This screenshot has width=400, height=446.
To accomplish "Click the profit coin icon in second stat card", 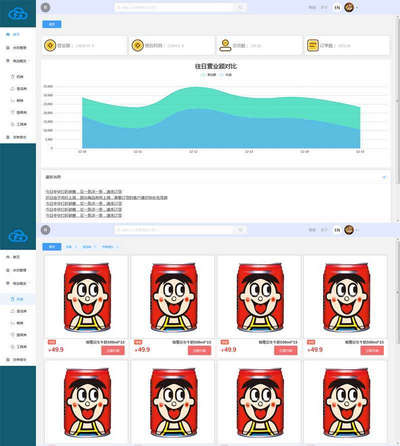I will click(137, 45).
